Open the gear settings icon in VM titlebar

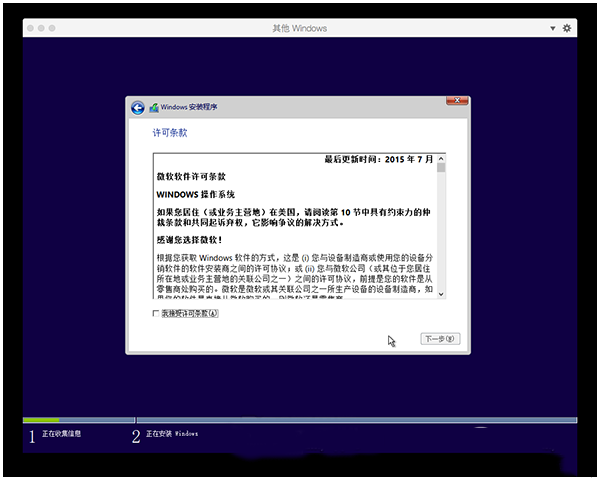pos(568,28)
